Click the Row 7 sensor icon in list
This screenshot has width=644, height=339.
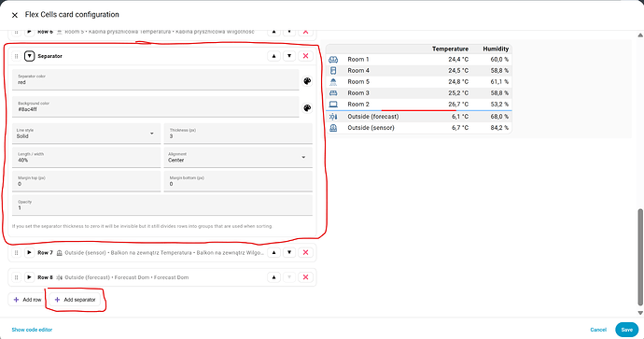point(59,253)
